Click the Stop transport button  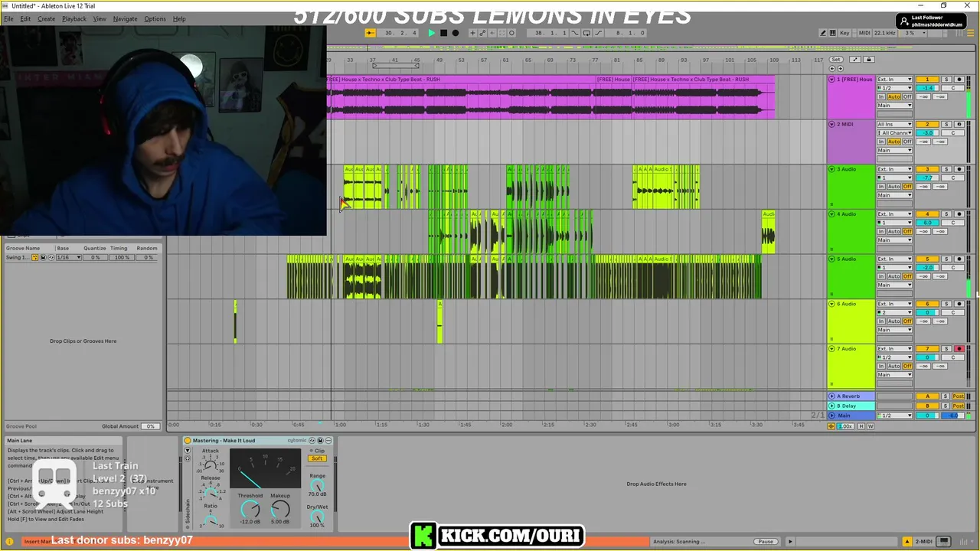pos(443,33)
